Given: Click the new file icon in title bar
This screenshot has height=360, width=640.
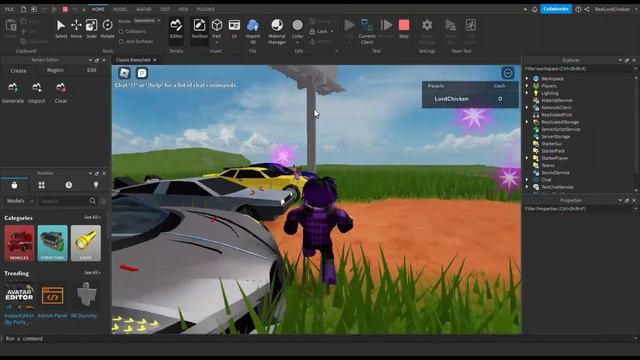Looking at the screenshot, I should pos(24,9).
